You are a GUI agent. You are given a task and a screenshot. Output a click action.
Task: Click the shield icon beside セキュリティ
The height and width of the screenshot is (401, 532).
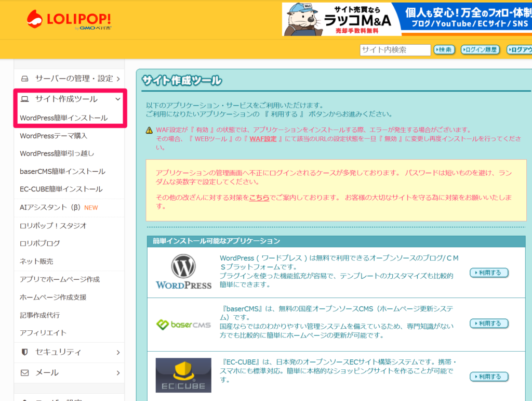(x=24, y=352)
